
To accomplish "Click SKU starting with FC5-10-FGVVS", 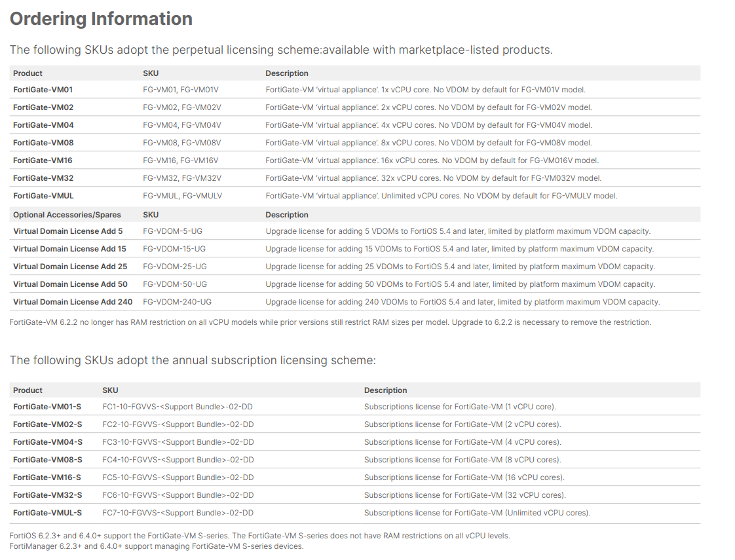I will [178, 477].
